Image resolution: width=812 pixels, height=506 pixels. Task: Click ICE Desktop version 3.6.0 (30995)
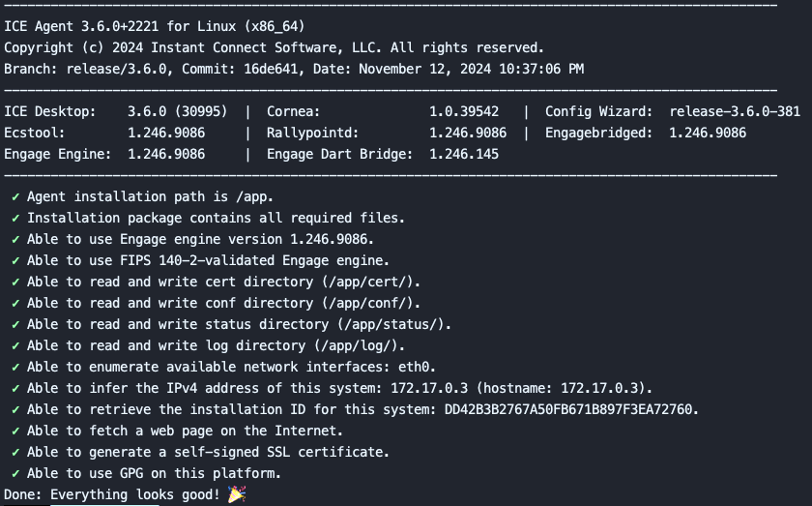point(177,111)
